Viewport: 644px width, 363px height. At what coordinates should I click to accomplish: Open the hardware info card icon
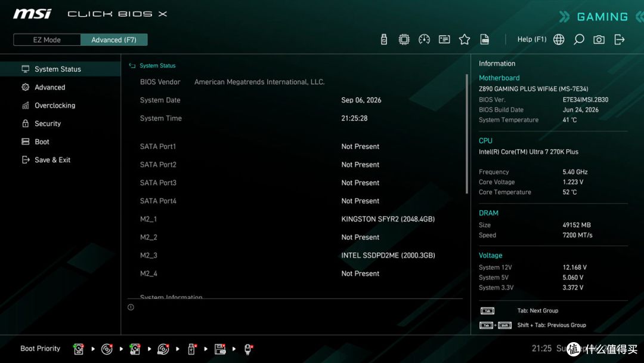[444, 39]
